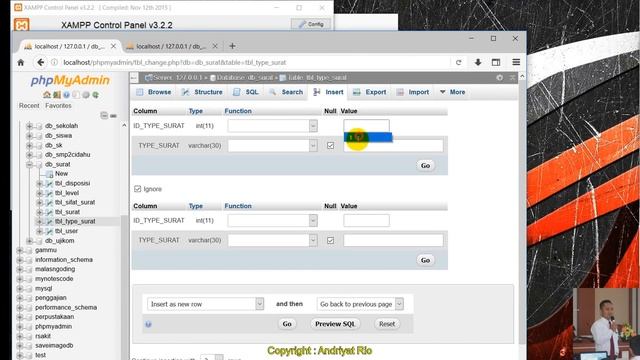Click first ID_TYPE_SURAT value input
This screenshot has width=640, height=360.
click(367, 126)
